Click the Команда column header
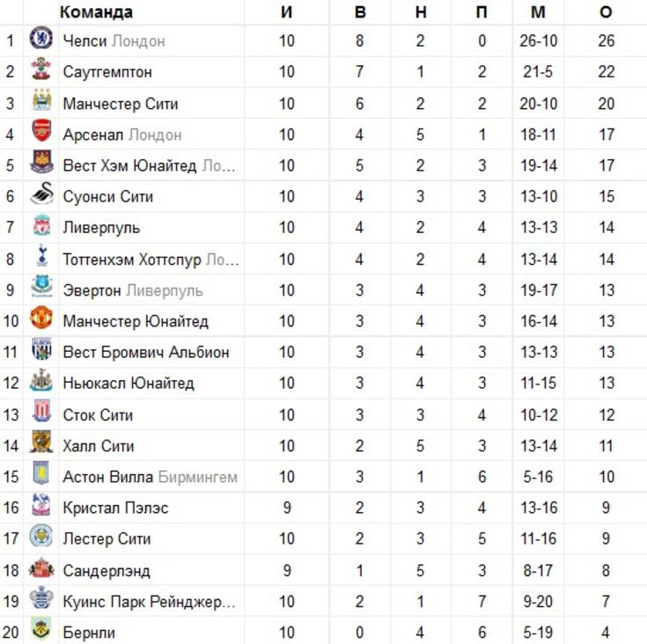The image size is (647, 644). pyautogui.click(x=96, y=12)
